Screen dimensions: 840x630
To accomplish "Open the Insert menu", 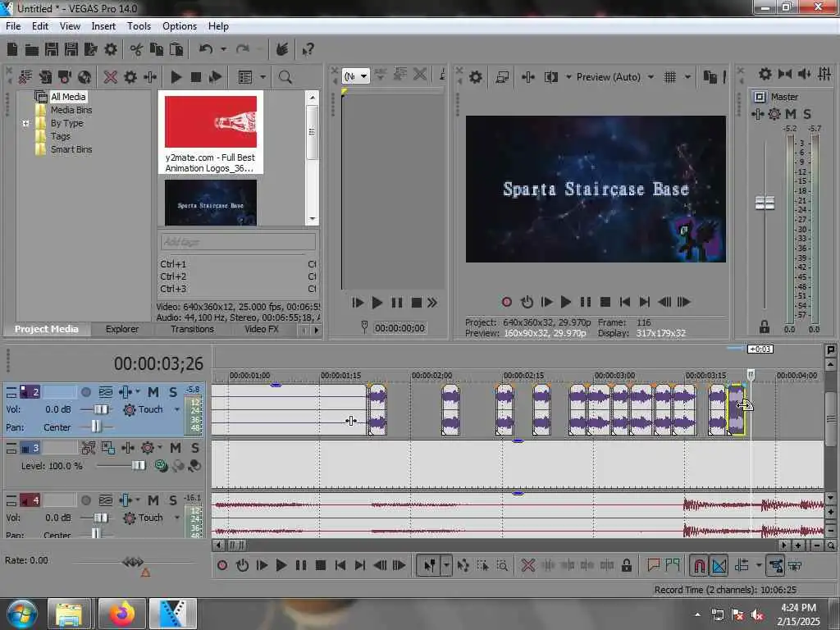I will click(x=103, y=26).
